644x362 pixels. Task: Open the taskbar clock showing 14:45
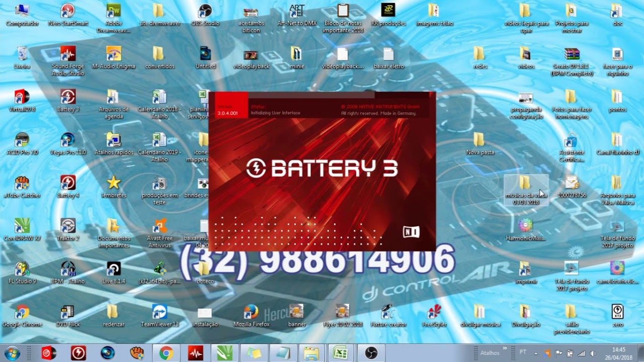[x=619, y=353]
